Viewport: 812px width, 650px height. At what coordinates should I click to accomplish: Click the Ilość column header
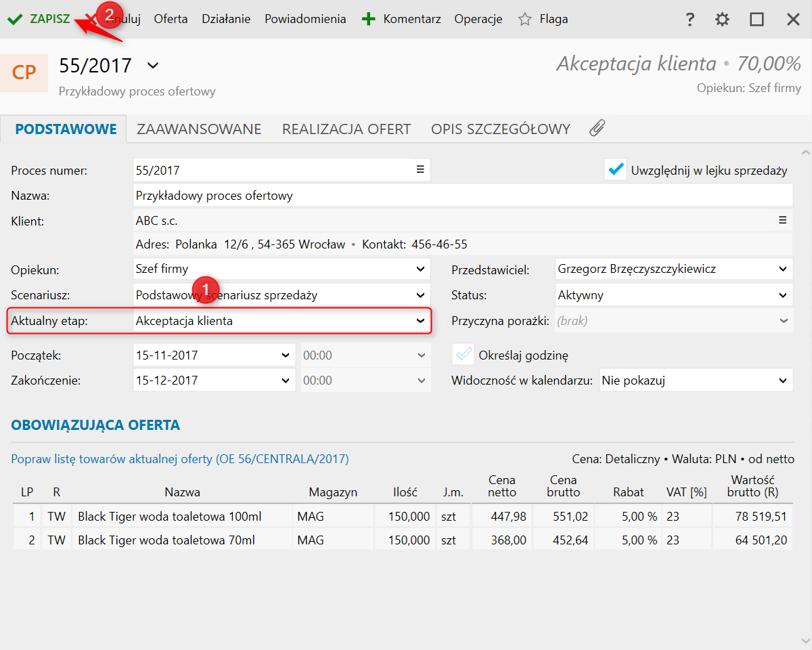pos(405,492)
